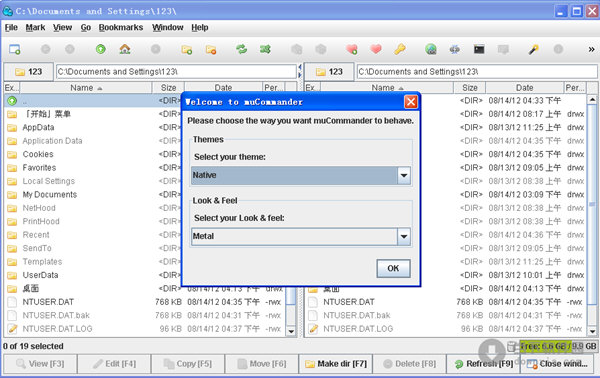
Task: Click the mark group folder icon
Action: click(x=187, y=49)
